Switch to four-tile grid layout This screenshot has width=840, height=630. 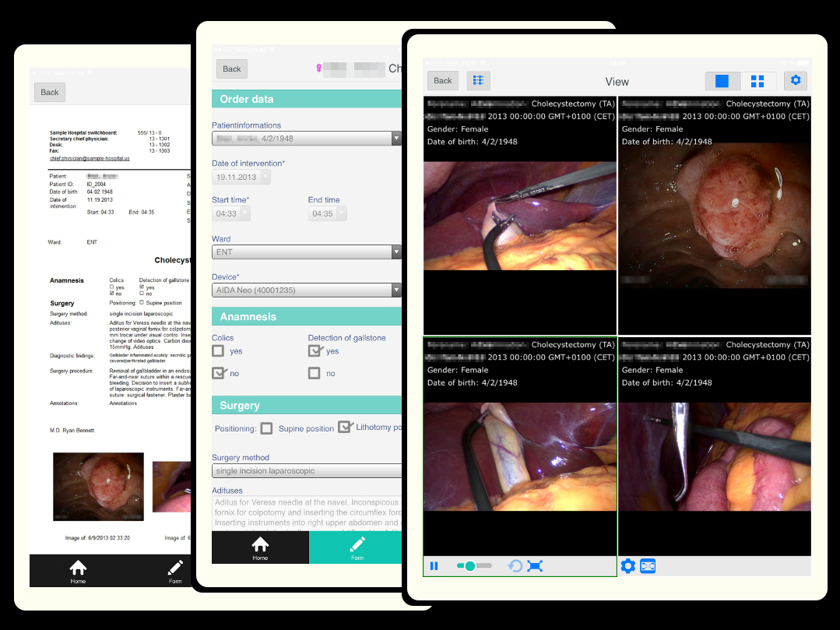pos(757,81)
